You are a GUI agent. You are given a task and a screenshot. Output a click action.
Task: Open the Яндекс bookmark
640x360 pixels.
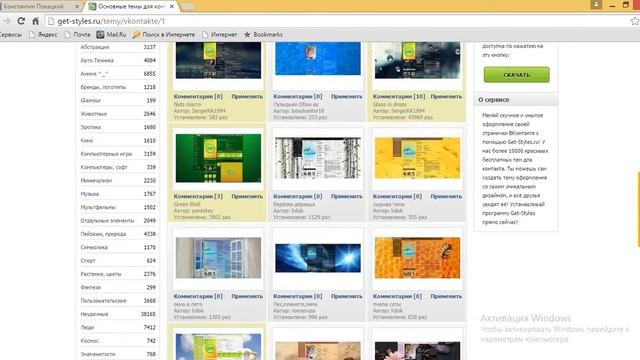coord(43,35)
